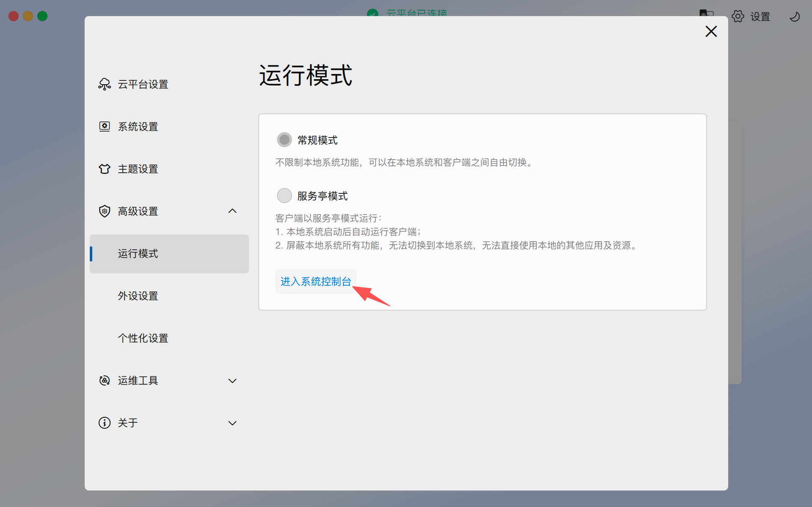Click the system settings monitor icon

(104, 127)
